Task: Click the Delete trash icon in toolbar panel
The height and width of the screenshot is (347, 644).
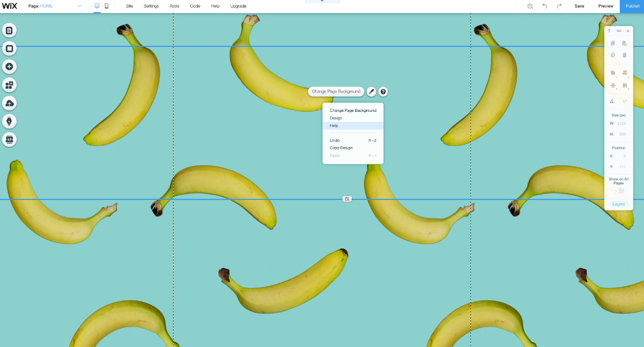Action: [624, 55]
